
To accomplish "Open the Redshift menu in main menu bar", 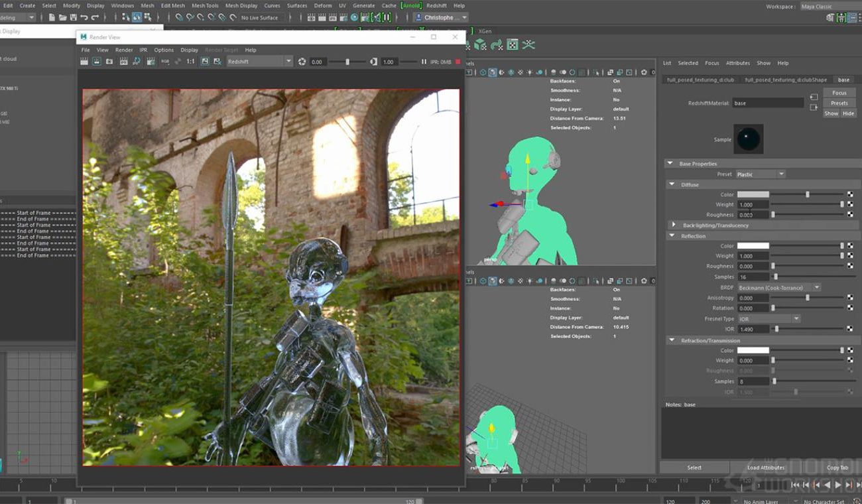I will coord(436,5).
